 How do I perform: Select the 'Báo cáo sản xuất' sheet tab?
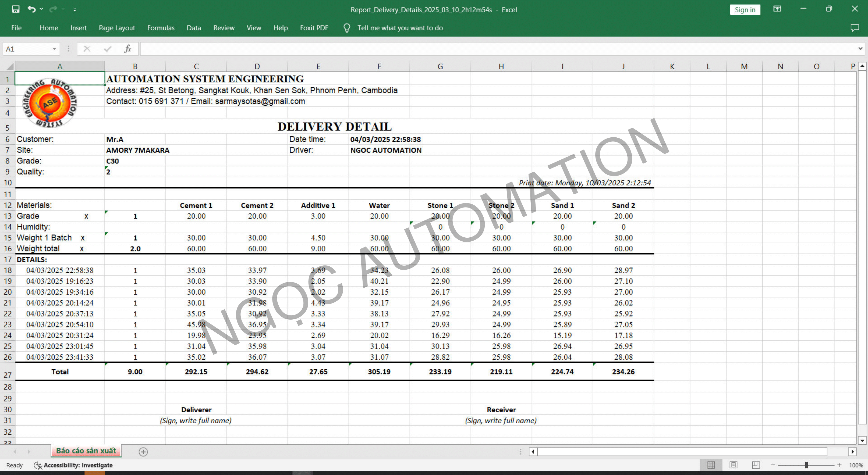click(x=86, y=451)
